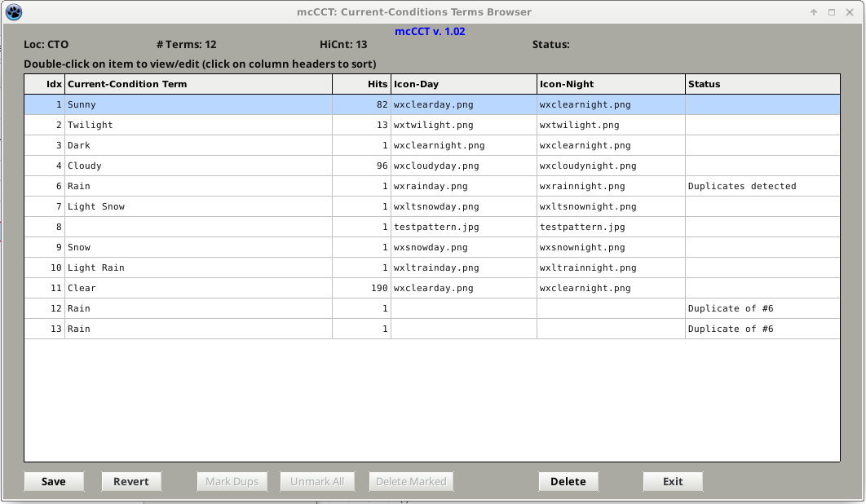Click the Save button
Viewport: 866px width, 504px height.
click(54, 481)
